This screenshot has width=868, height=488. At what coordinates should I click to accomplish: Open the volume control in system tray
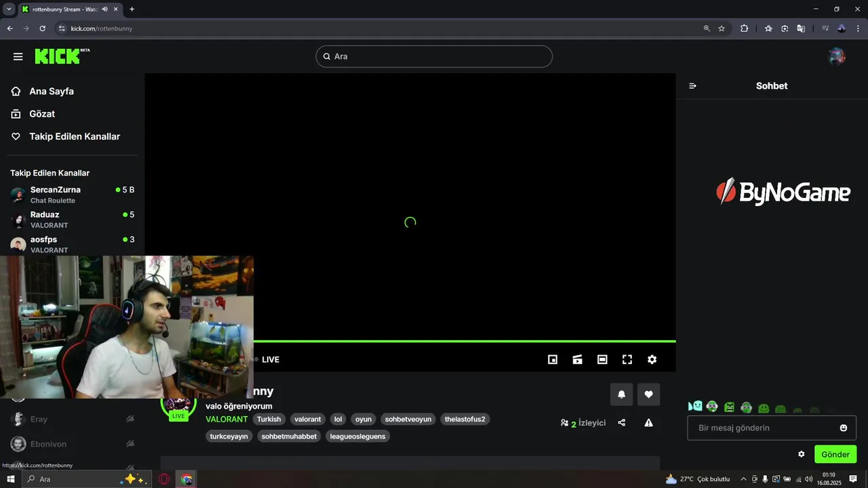click(808, 479)
